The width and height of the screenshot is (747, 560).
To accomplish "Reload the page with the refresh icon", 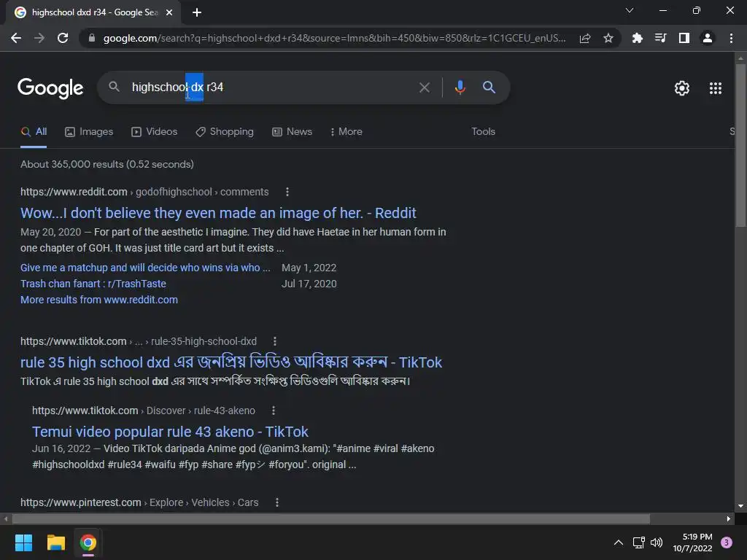I will [x=63, y=38].
